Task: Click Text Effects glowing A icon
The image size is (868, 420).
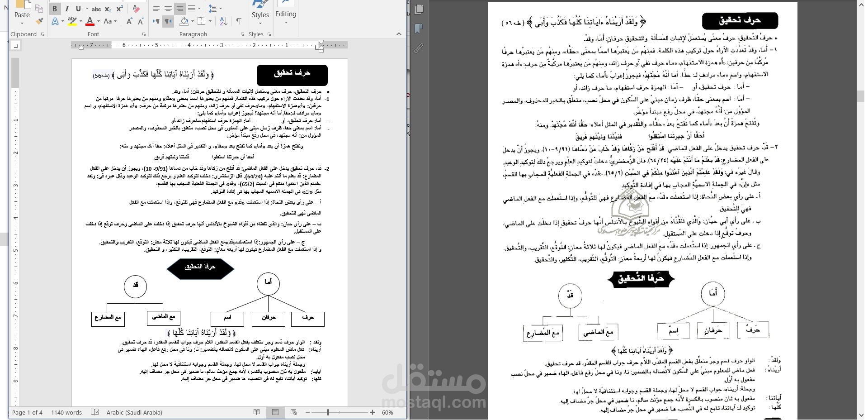Action: [x=55, y=21]
